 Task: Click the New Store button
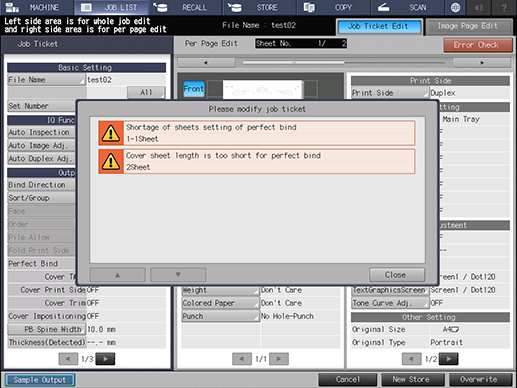tap(413, 379)
